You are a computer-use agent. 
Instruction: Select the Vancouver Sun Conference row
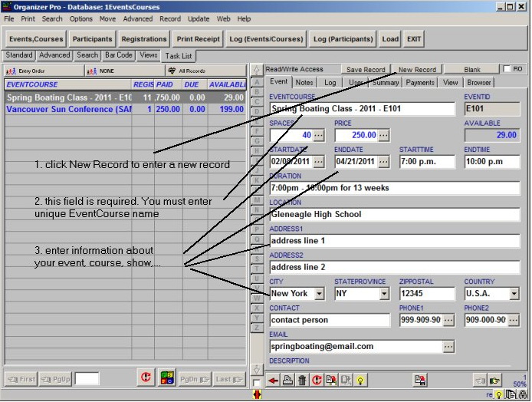click(x=69, y=110)
